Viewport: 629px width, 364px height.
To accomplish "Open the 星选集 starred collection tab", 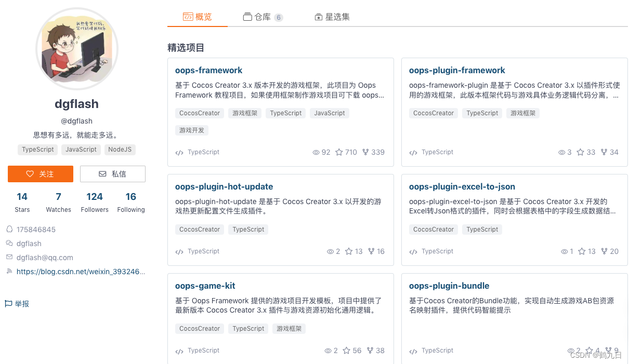I will (332, 17).
